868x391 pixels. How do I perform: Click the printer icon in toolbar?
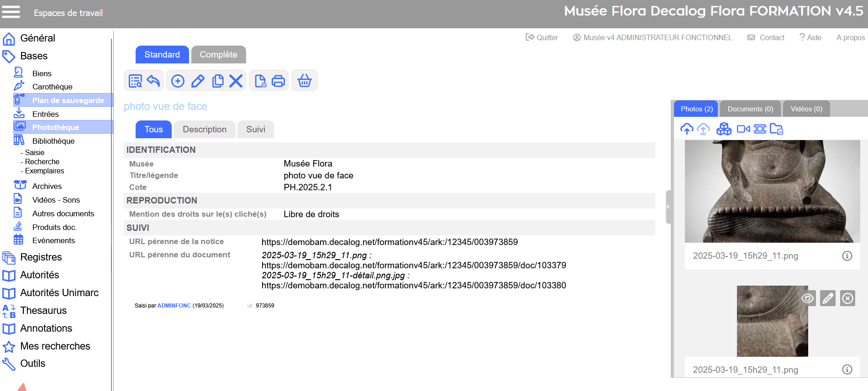278,81
